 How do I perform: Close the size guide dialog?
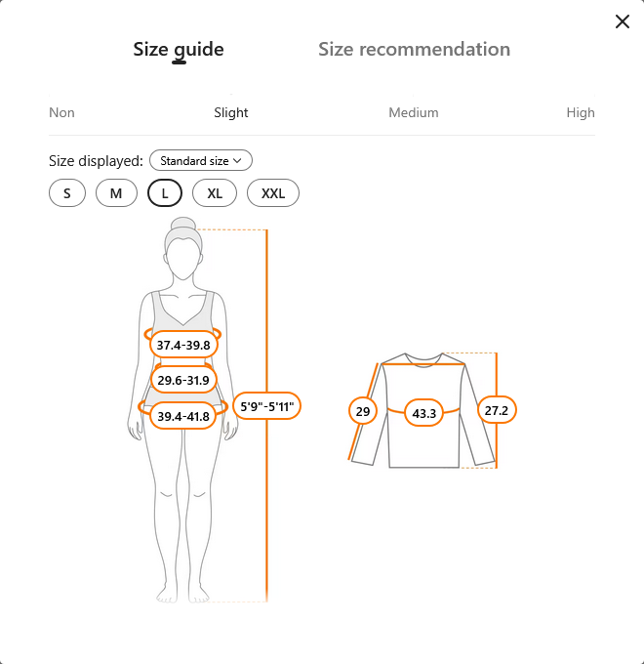[622, 21]
